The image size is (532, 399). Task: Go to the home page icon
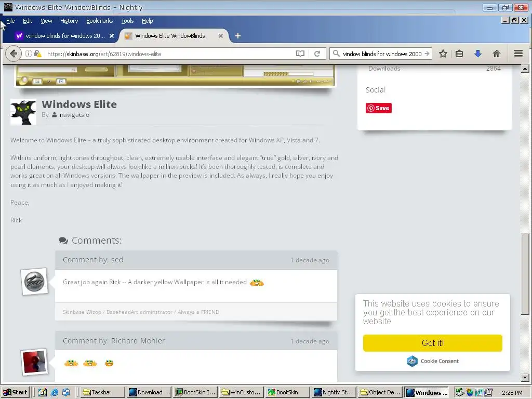pyautogui.click(x=496, y=54)
